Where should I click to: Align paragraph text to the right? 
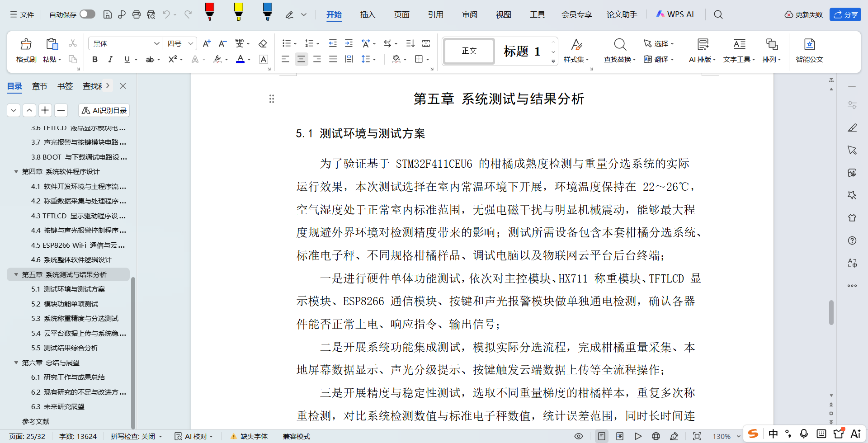click(317, 59)
